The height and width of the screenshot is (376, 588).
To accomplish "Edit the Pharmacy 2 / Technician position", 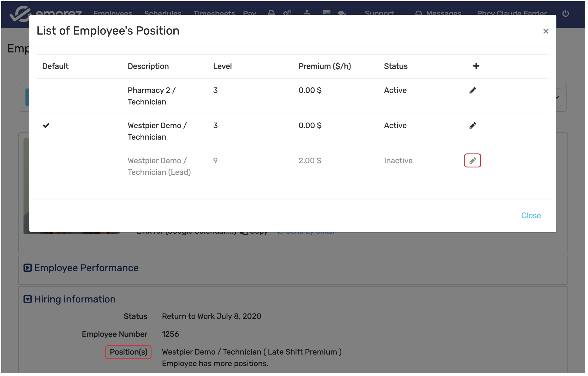I will (472, 90).
